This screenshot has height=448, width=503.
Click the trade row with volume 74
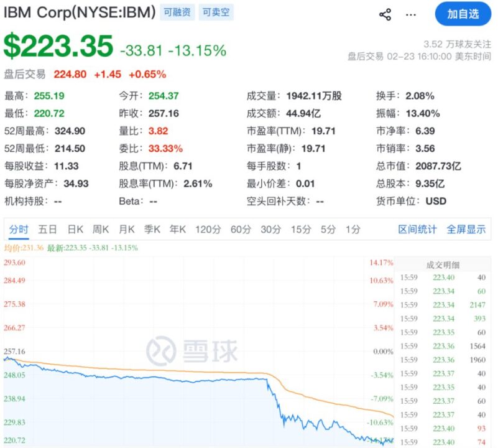coord(443,442)
